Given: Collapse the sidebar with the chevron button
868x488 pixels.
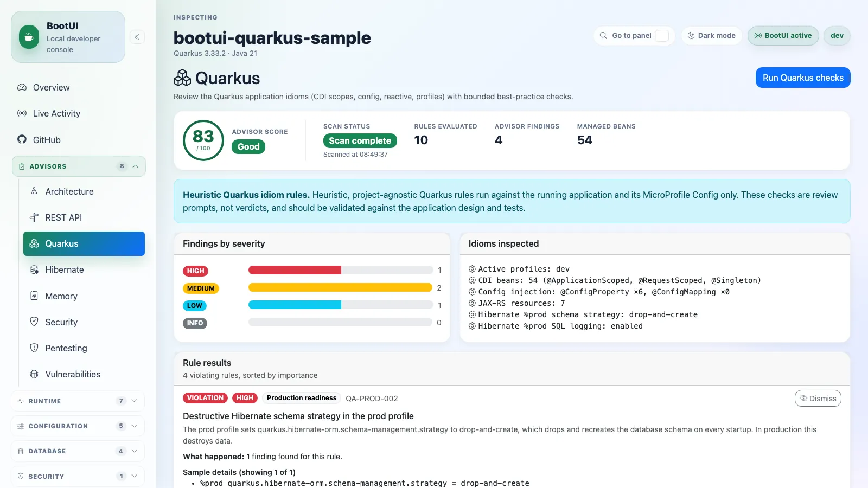Looking at the screenshot, I should point(137,37).
